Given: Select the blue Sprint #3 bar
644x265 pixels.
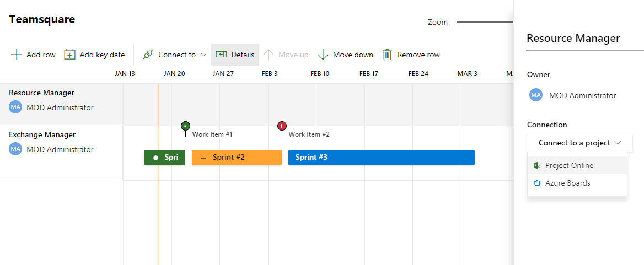Looking at the screenshot, I should 381,158.
